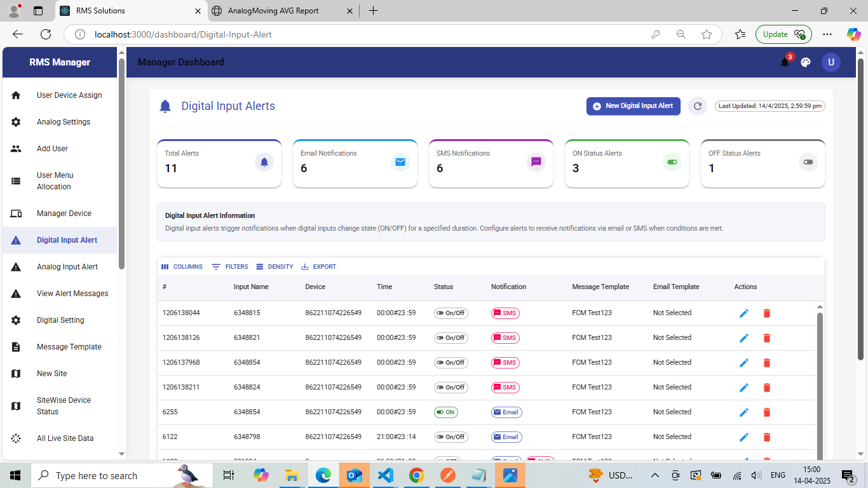Edit alert row 1206138044 with pencil icon

pos(744,313)
